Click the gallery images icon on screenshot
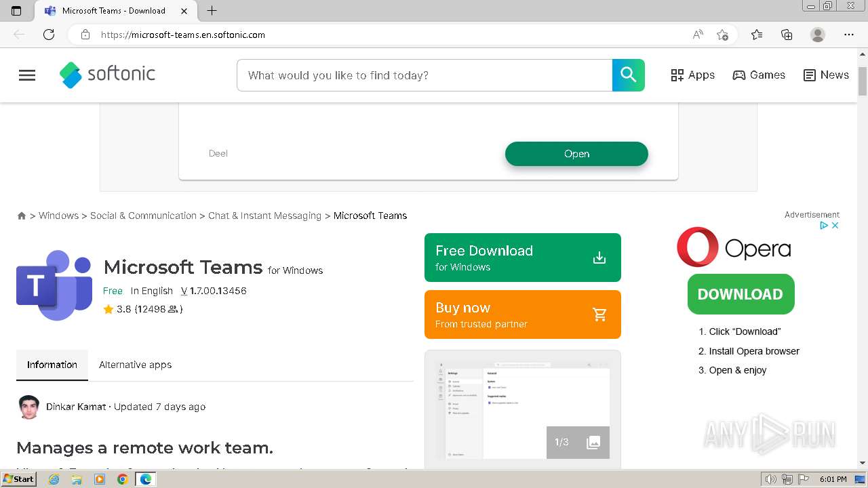 pyautogui.click(x=593, y=443)
